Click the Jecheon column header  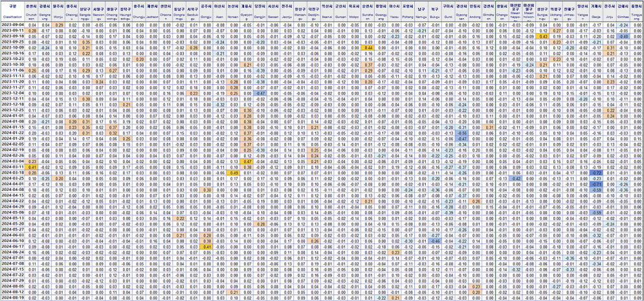click(x=152, y=12)
